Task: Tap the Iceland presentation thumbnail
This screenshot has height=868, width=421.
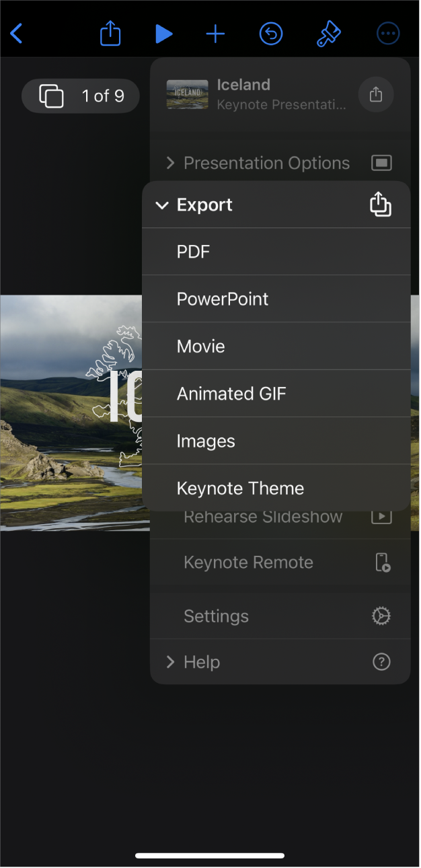Action: (x=187, y=95)
